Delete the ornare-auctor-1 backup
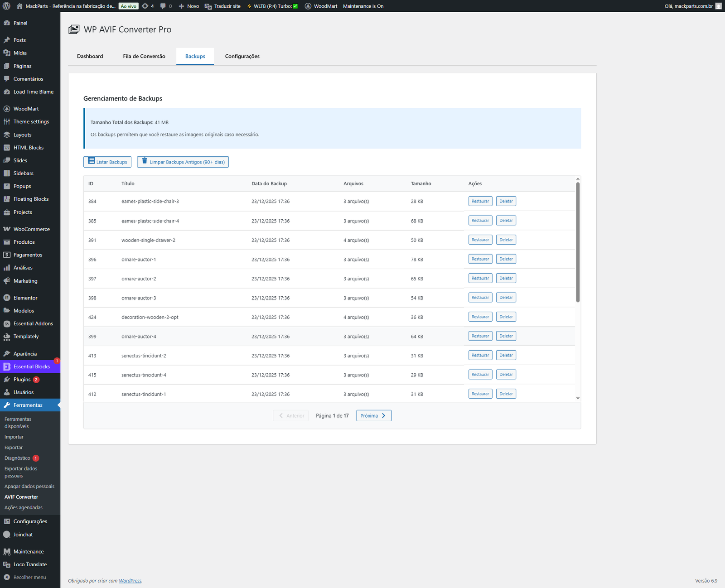Viewport: 725px width, 588px height. pyautogui.click(x=506, y=259)
